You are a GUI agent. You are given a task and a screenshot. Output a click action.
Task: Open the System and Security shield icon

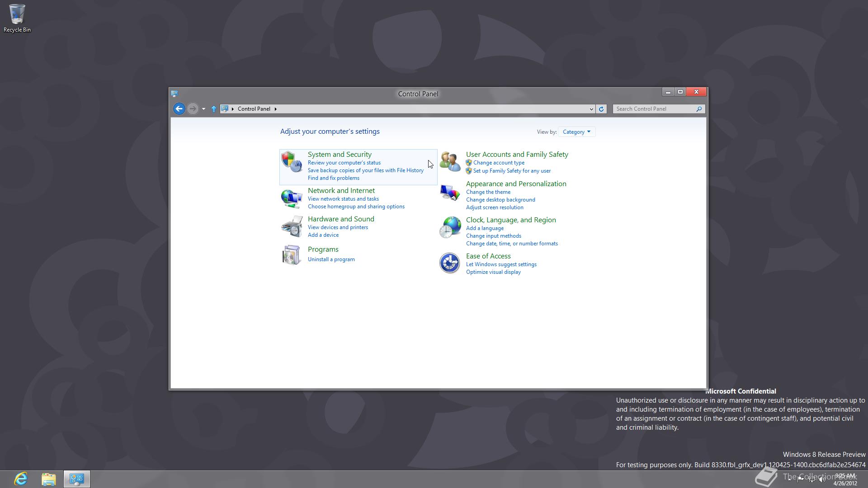(292, 162)
